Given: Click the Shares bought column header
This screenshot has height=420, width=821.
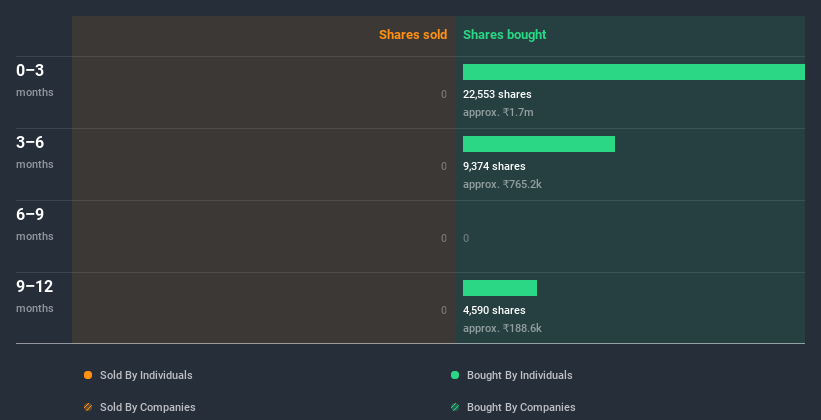Looking at the screenshot, I should (x=505, y=35).
